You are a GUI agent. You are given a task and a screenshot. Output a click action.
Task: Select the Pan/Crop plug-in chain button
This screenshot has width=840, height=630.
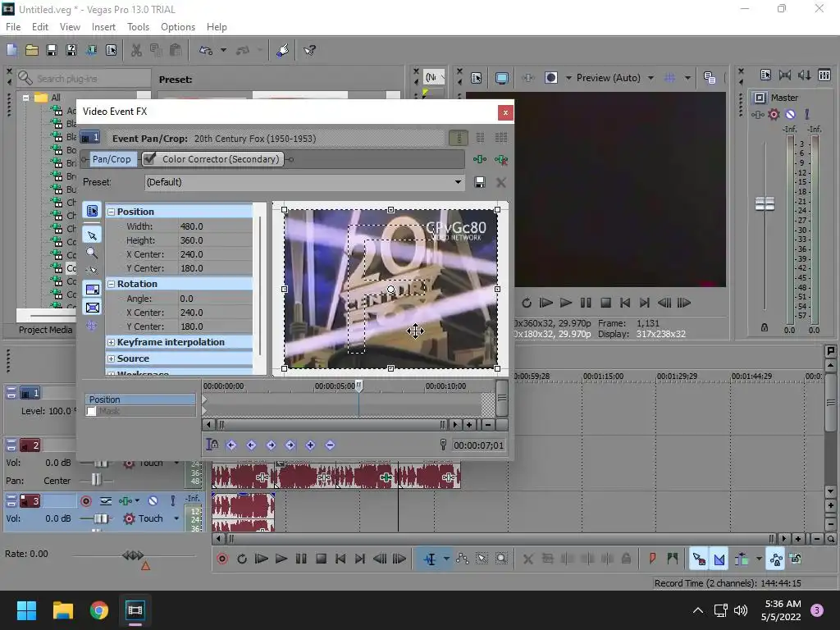[x=112, y=159]
